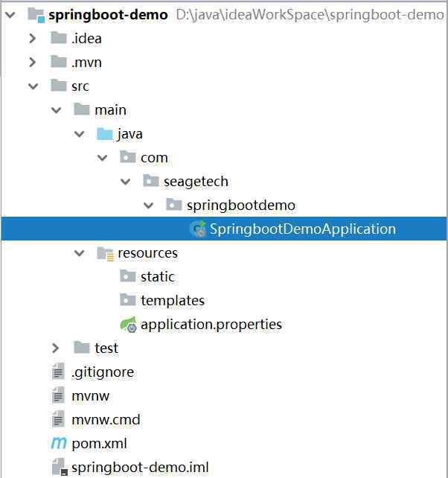This screenshot has height=478, width=448.
Task: Select the mvnw.cmd file
Action: [x=106, y=419]
